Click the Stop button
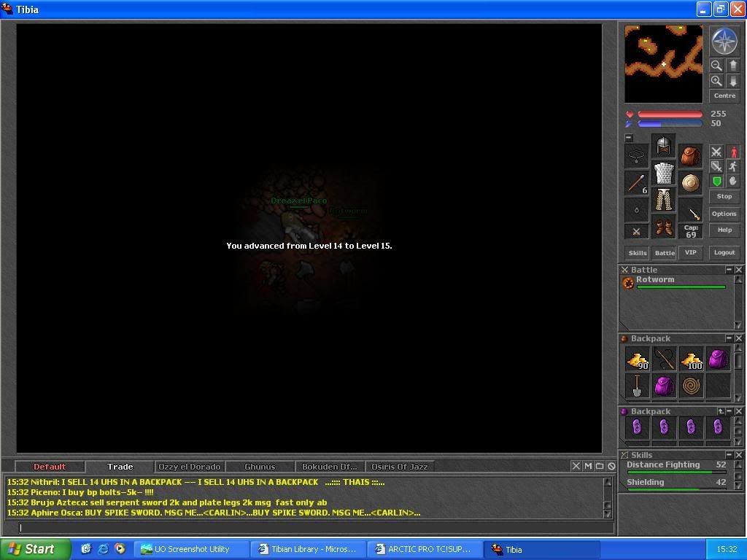Viewport: 747px width, 560px height. click(724, 196)
